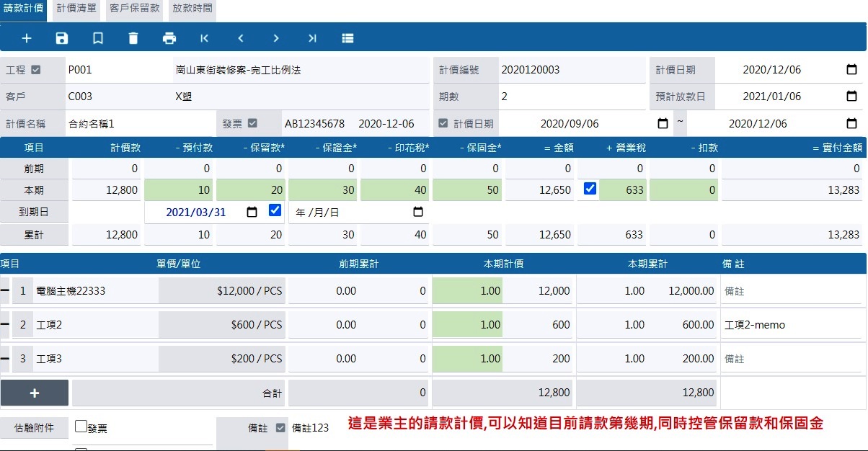Open calendar picker for 計價日期 2020/12/06
Image resolution: width=868 pixels, height=451 pixels.
tap(851, 70)
